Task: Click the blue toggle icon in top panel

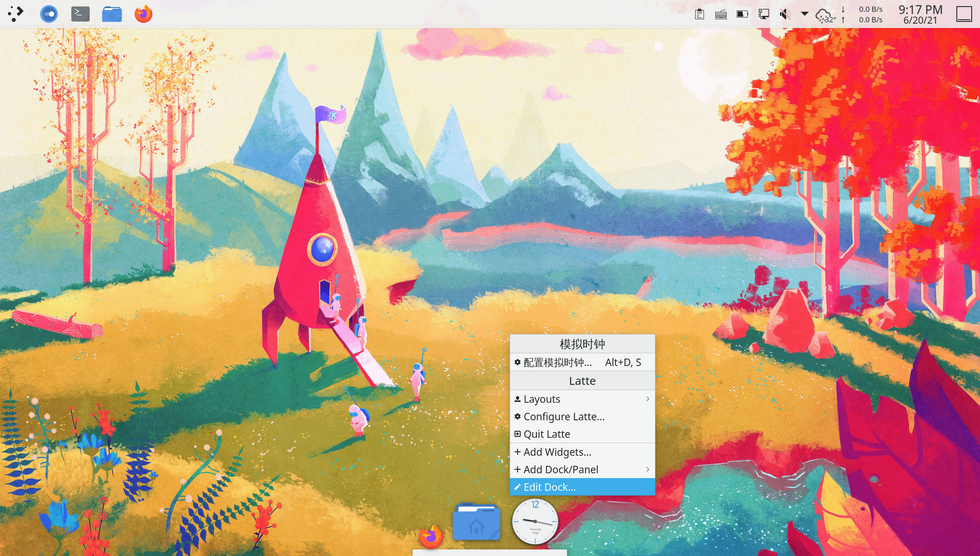Action: (x=49, y=14)
